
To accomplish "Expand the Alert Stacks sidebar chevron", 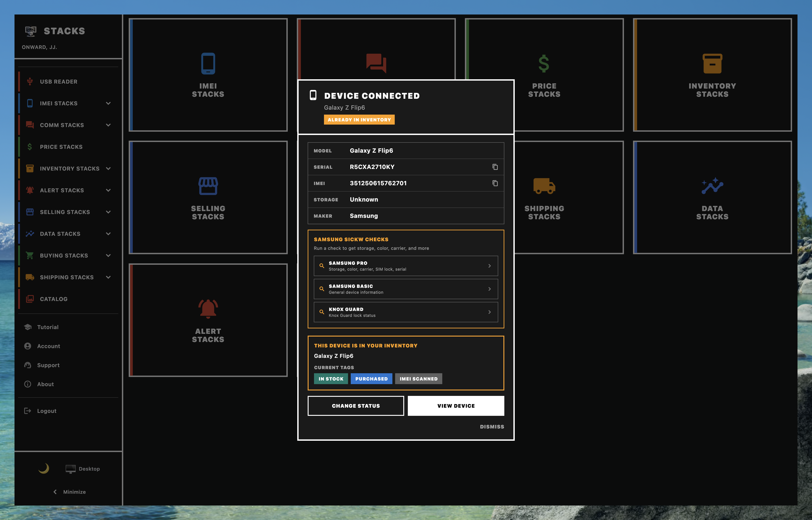I will click(x=108, y=190).
